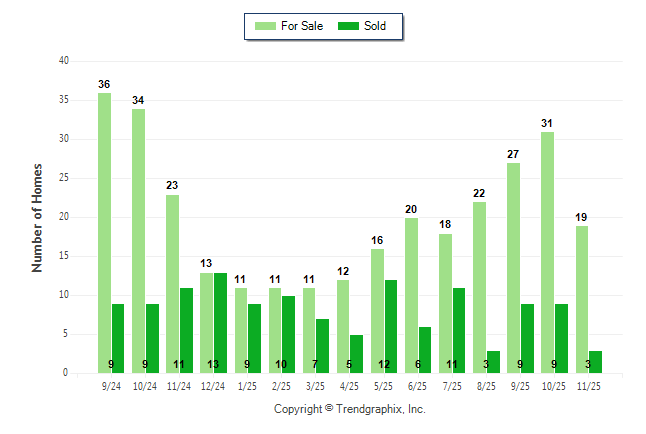Image resolution: width=646 pixels, height=434 pixels.
Task: Toggle the For Sale series legend label
Action: click(304, 26)
